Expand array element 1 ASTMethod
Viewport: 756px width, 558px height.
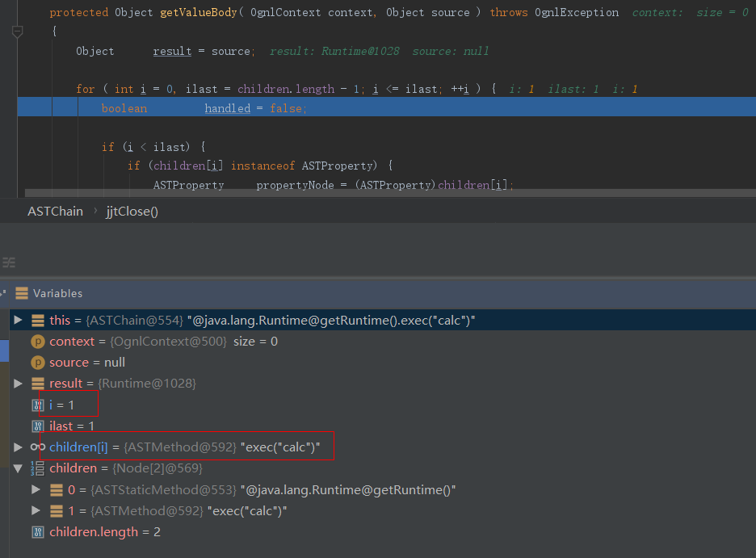[x=36, y=511]
